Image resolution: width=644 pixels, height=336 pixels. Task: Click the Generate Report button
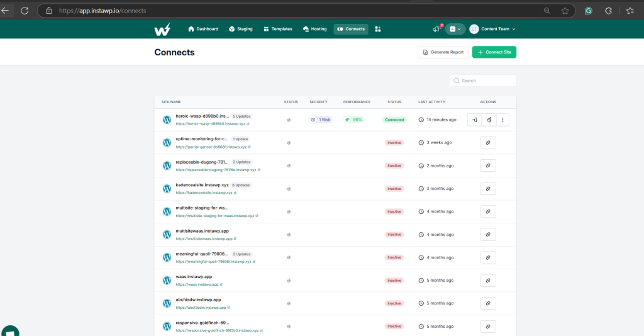(x=443, y=52)
